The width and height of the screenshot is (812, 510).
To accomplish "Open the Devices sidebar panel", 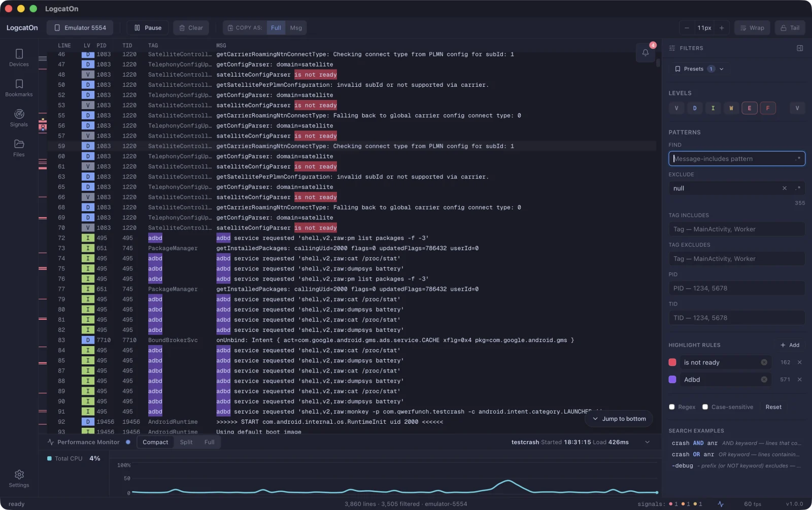I will 19,57.
